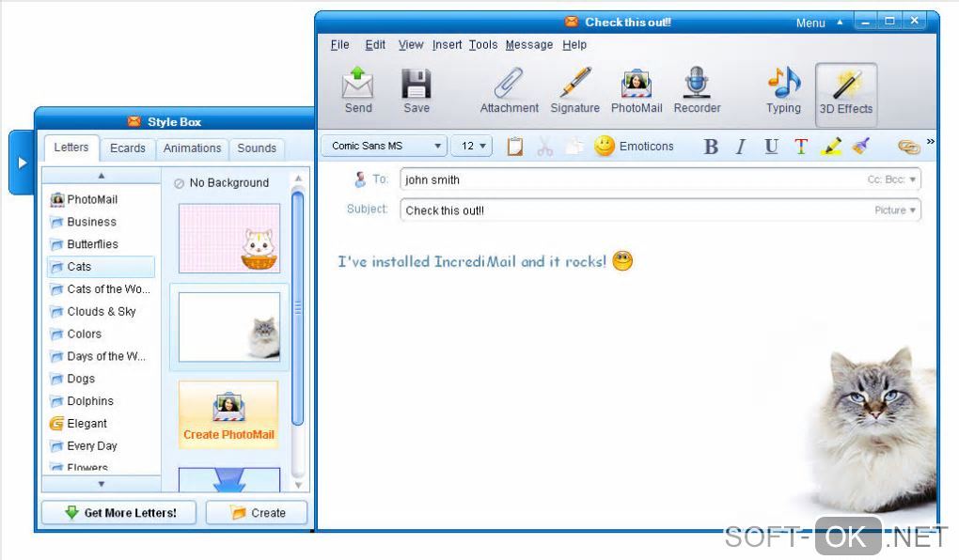Switch to the Animations tab

192,148
